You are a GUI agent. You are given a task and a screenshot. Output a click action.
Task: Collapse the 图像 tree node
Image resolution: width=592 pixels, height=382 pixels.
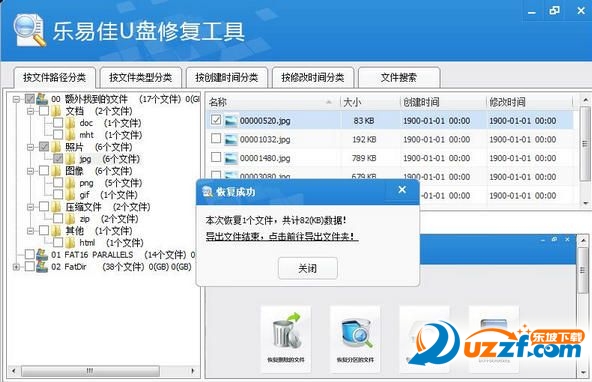click(31, 171)
